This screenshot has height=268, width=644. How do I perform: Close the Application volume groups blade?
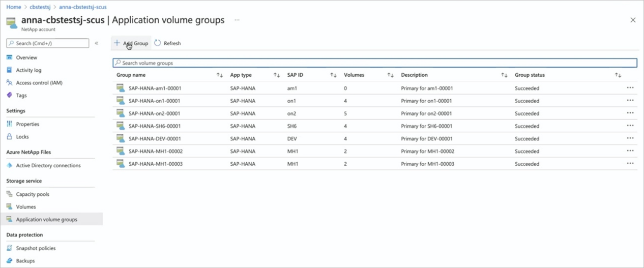[633, 20]
